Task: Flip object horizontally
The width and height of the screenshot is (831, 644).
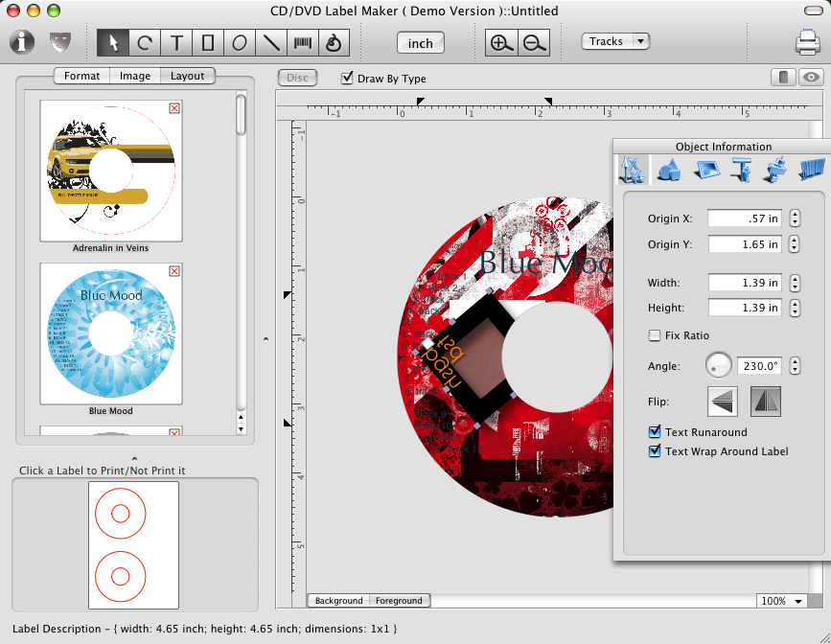Action: [x=766, y=402]
